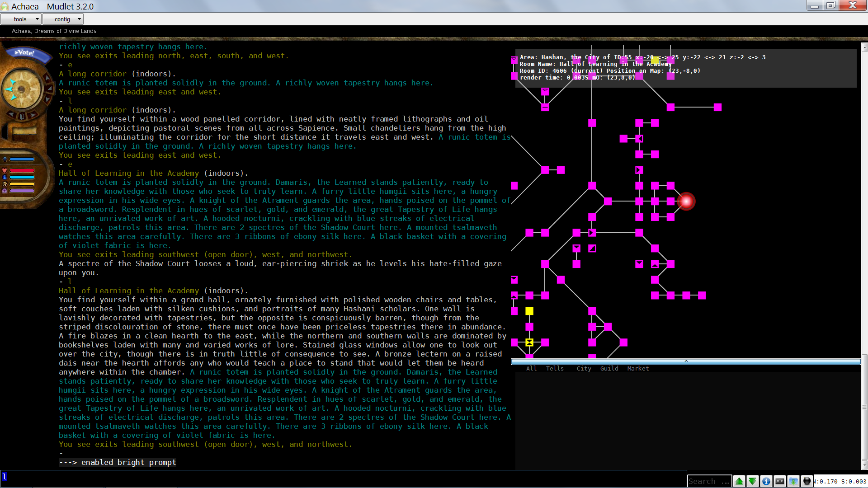The width and height of the screenshot is (868, 488).
Task: Click the yellow room marker on the map
Action: pos(529,311)
